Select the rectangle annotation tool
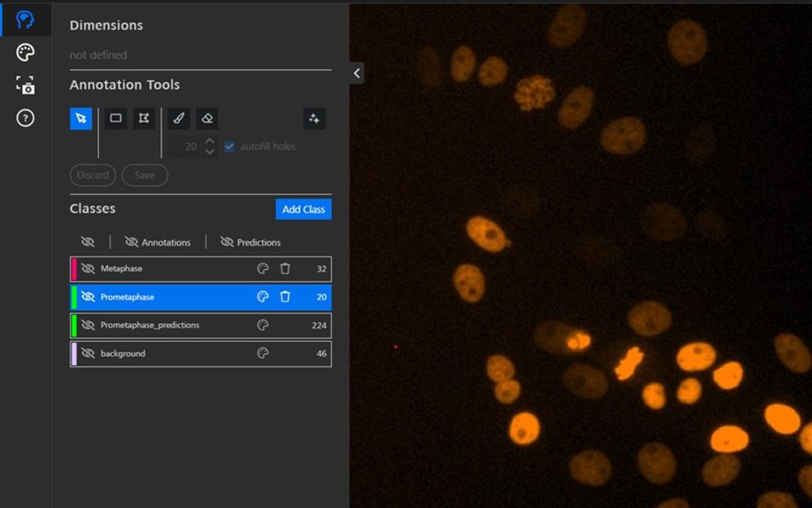The width and height of the screenshot is (812, 508). (115, 119)
